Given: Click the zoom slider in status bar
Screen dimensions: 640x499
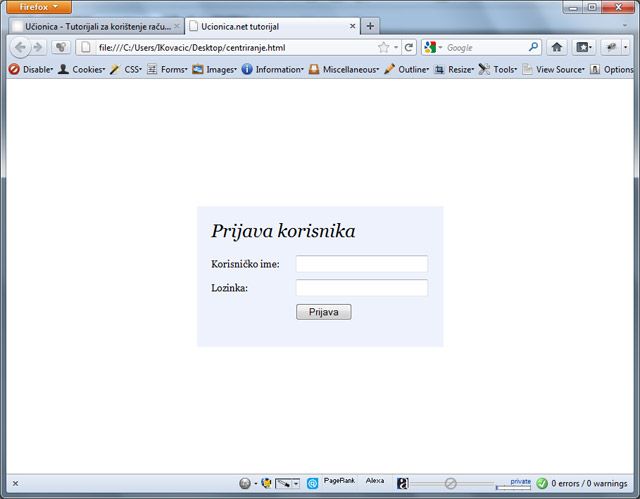Looking at the screenshot, I should 451,484.
